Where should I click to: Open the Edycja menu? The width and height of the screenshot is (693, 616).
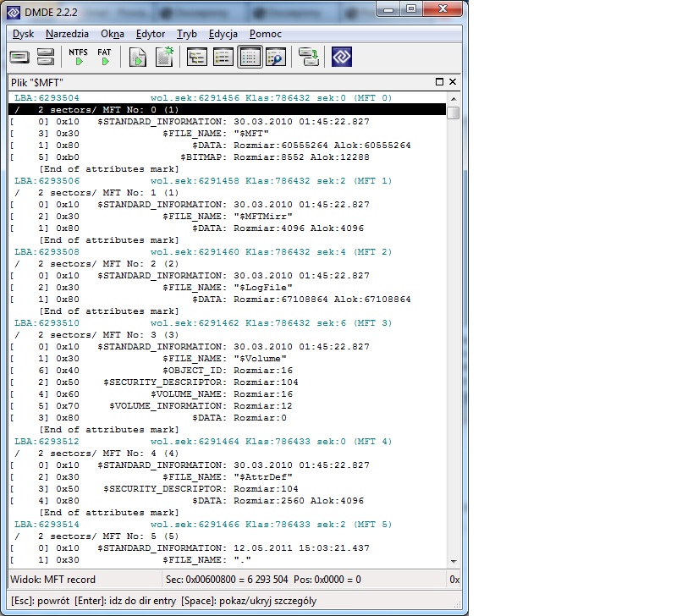pos(223,34)
